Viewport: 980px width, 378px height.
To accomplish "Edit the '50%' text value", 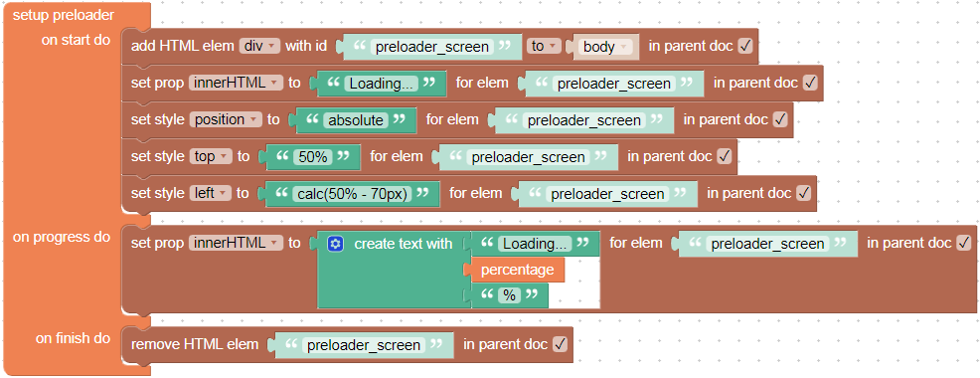I will (313, 157).
